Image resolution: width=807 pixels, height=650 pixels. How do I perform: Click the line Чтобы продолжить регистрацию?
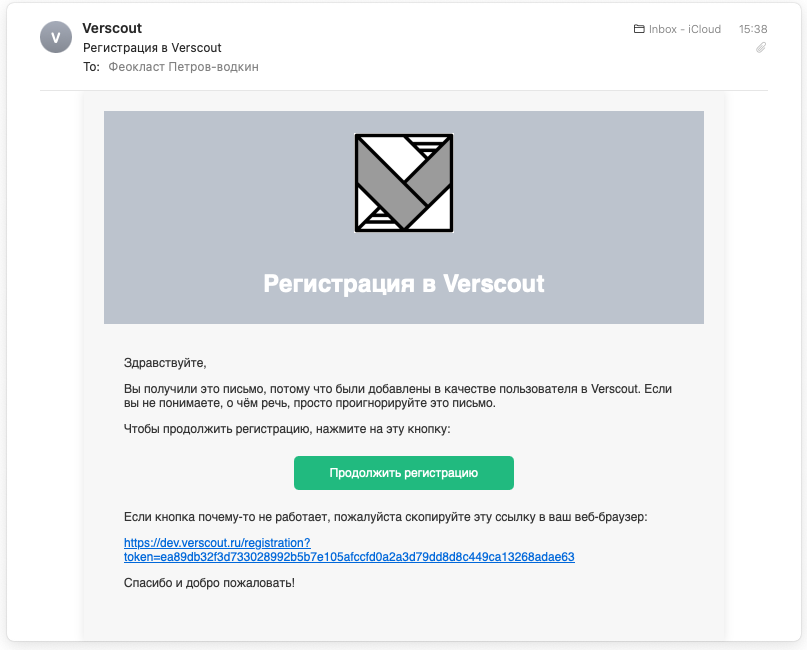pos(287,429)
